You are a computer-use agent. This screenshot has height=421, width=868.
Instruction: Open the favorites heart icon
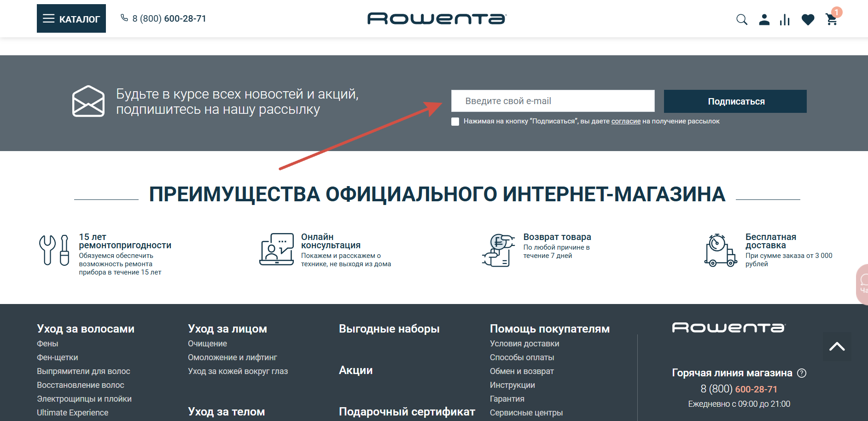click(808, 19)
